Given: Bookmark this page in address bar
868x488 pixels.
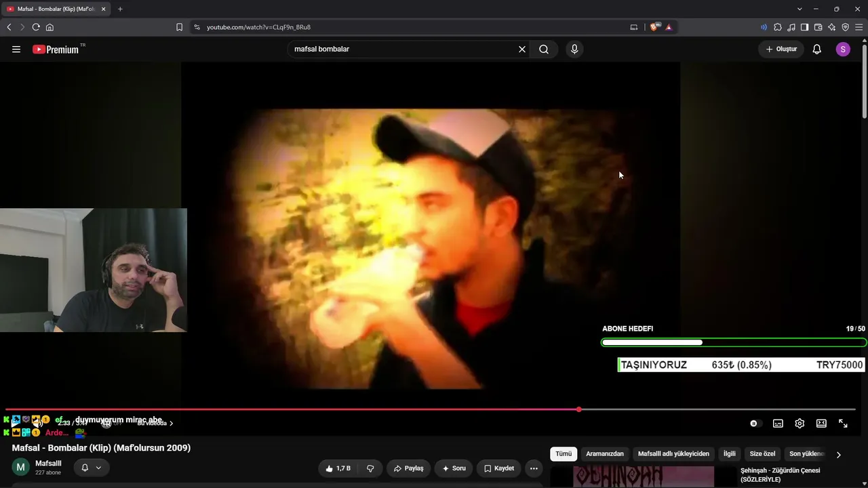Looking at the screenshot, I should 179,27.
